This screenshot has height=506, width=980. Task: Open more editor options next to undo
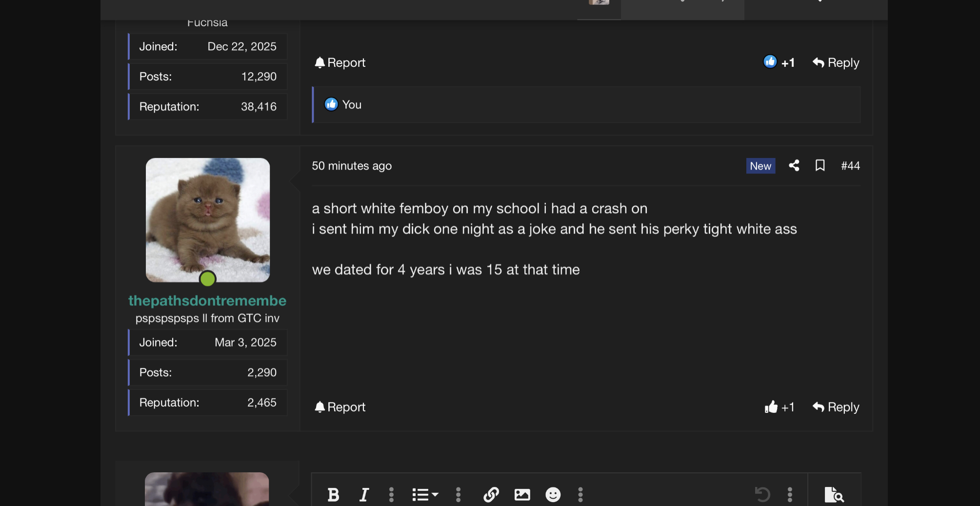click(790, 495)
